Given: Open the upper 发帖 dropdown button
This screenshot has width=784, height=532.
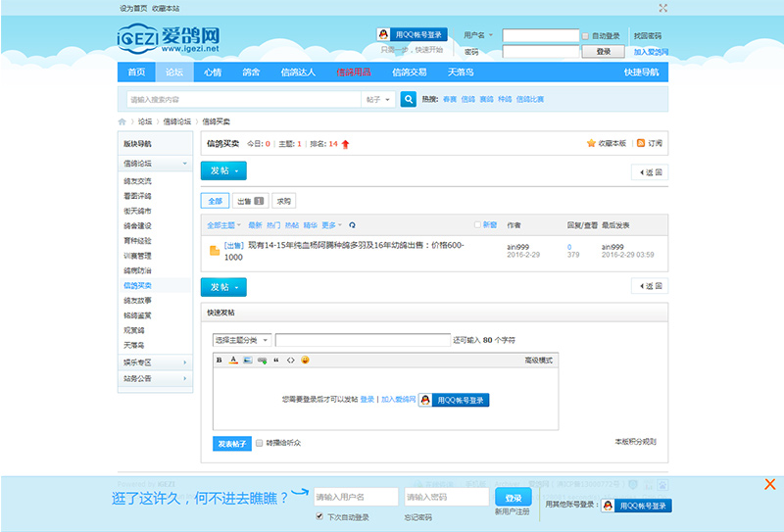Looking at the screenshot, I should click(223, 170).
